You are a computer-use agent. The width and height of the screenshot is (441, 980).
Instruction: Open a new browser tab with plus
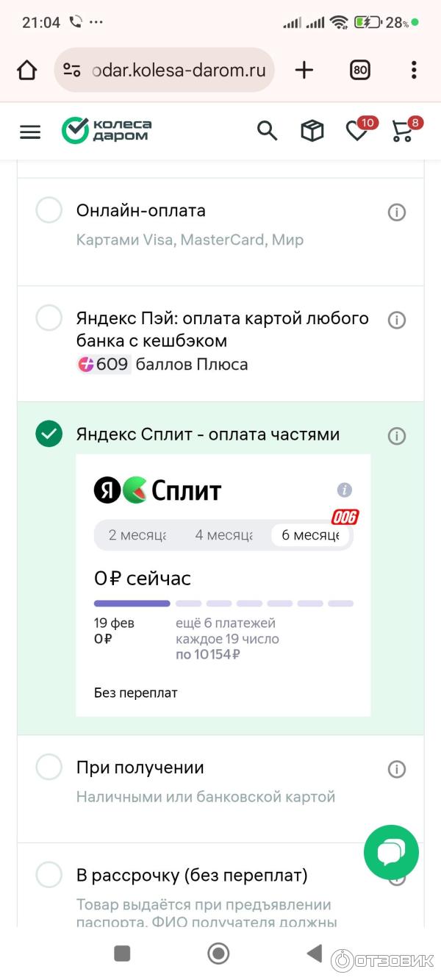coord(304,70)
